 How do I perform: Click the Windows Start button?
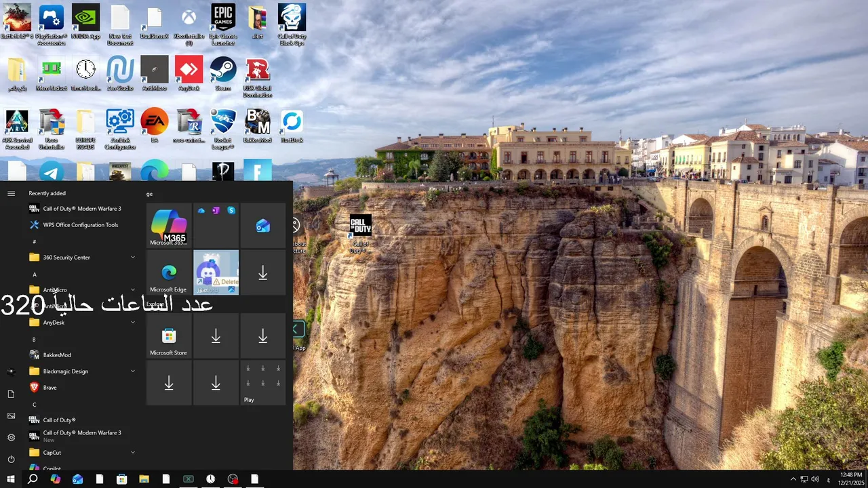[11, 479]
